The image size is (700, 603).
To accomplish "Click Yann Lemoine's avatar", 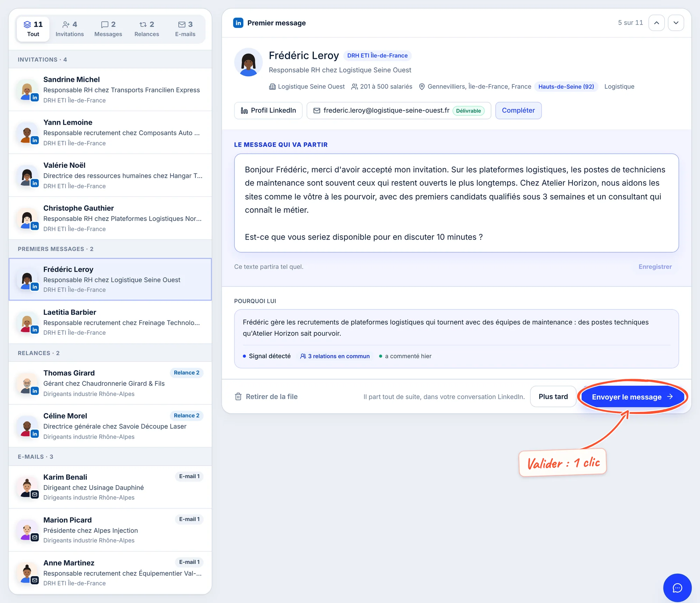I will tap(27, 133).
